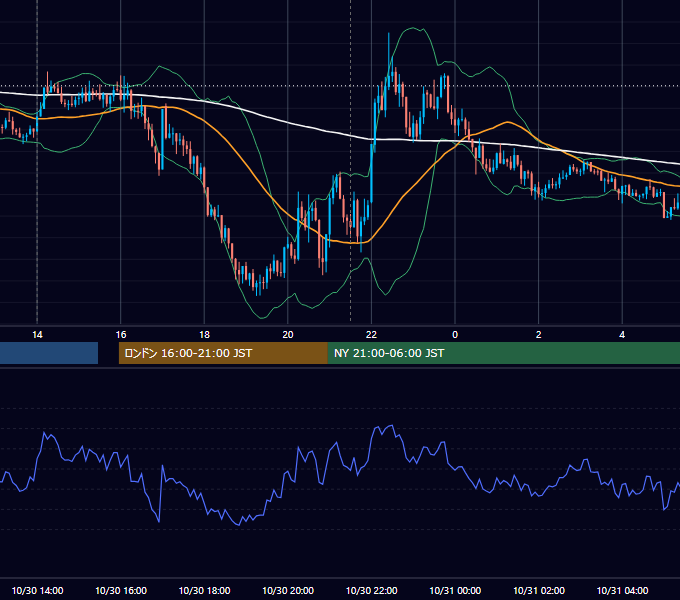Screen dimensions: 680x600
Task: Click the London 16:00-21:00 JST session bar
Action: 223,353
